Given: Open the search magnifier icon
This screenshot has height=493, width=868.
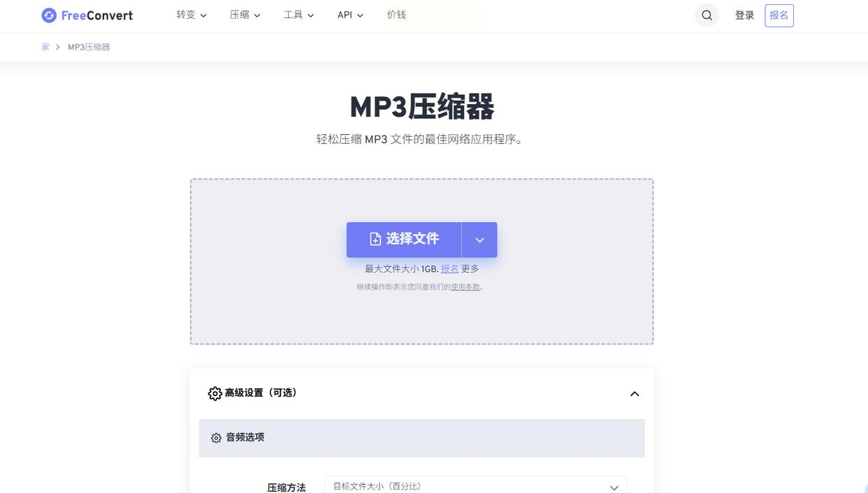Looking at the screenshot, I should [707, 15].
